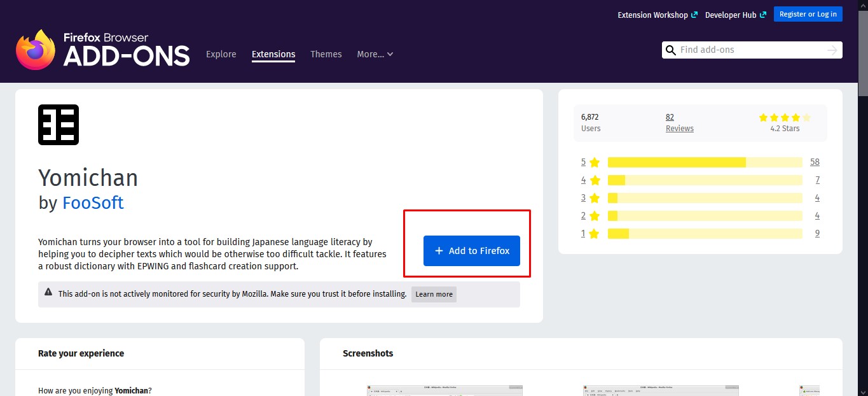Open the Explore page
Viewport: 868px width, 396px height.
point(221,54)
